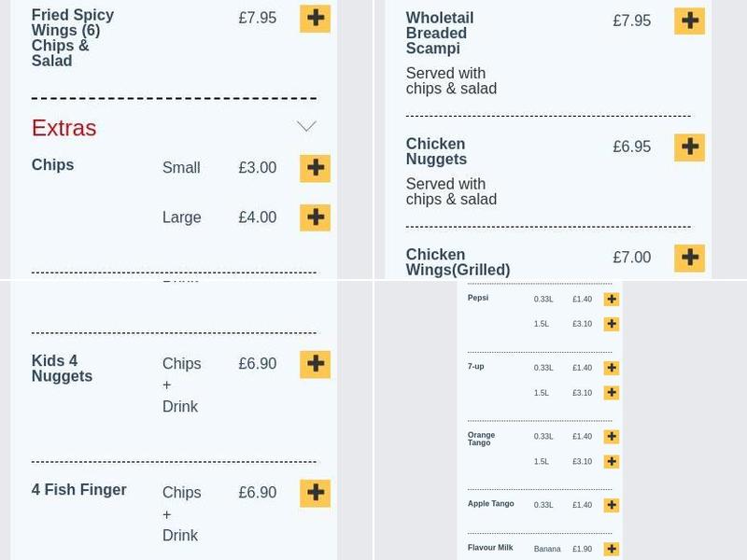Add Small Chips for £3.00
The height and width of the screenshot is (560, 747).
(315, 168)
